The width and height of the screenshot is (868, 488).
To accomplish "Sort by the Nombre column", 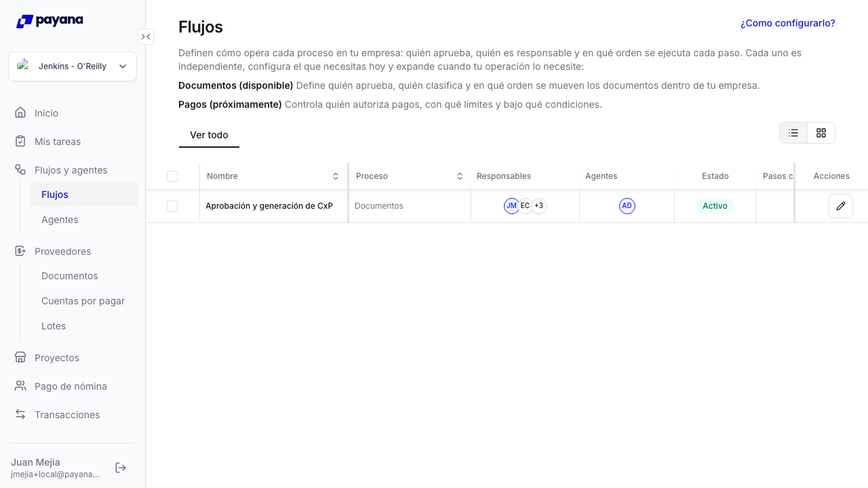I will tap(336, 176).
